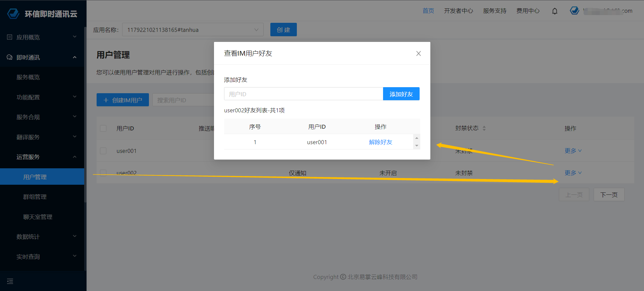Click the 上一页 pagination button
This screenshot has width=644, height=291.
[x=574, y=194]
